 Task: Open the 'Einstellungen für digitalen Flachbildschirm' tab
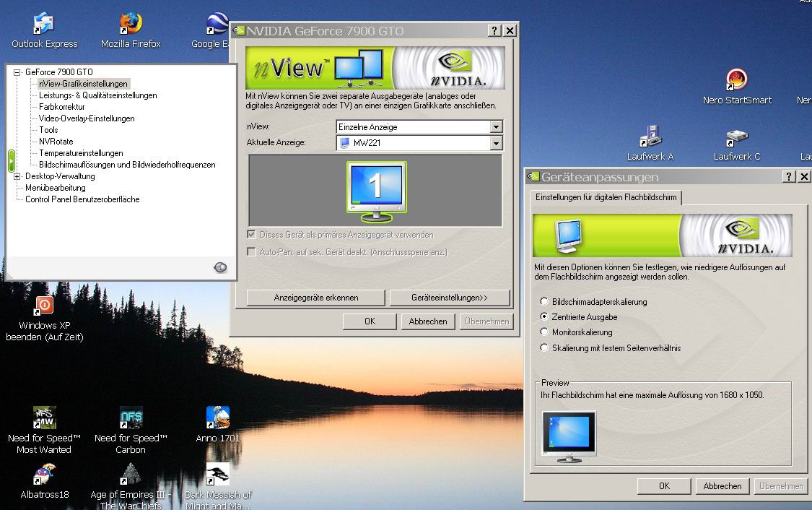pos(606,197)
